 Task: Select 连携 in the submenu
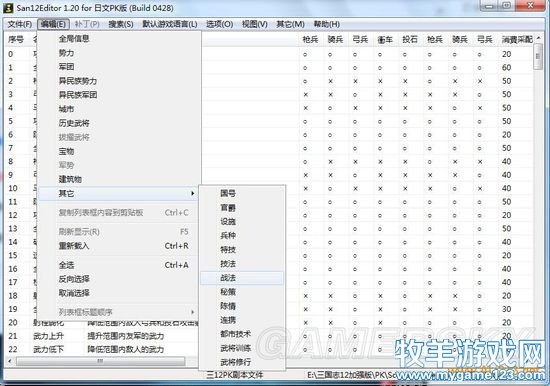point(242,320)
